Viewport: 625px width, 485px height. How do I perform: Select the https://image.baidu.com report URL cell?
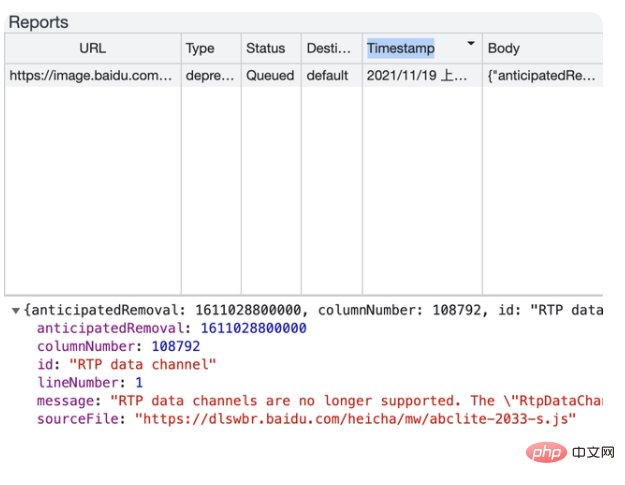coord(92,75)
